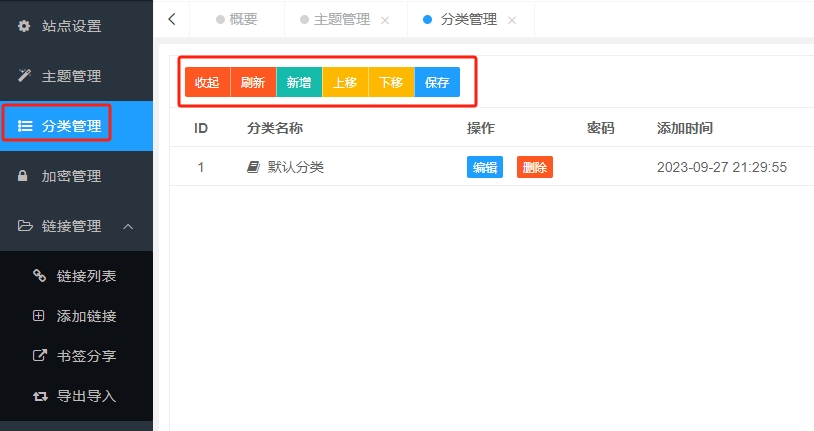Click the green 新增 button
This screenshot has height=431, width=814.
[300, 82]
